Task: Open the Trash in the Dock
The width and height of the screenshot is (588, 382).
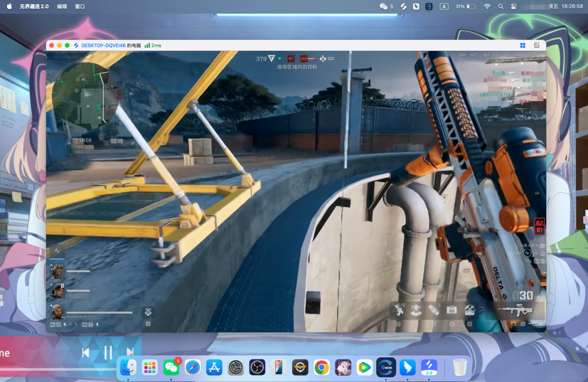Action: coord(460,368)
